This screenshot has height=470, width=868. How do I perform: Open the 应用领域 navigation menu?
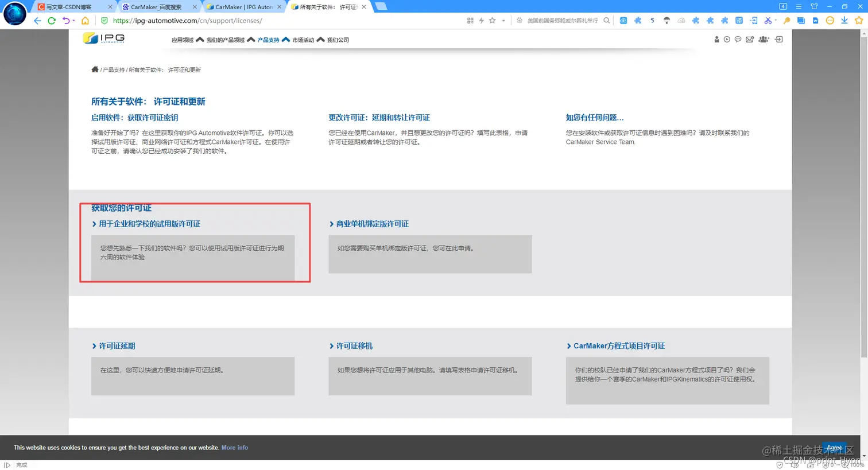coord(183,40)
